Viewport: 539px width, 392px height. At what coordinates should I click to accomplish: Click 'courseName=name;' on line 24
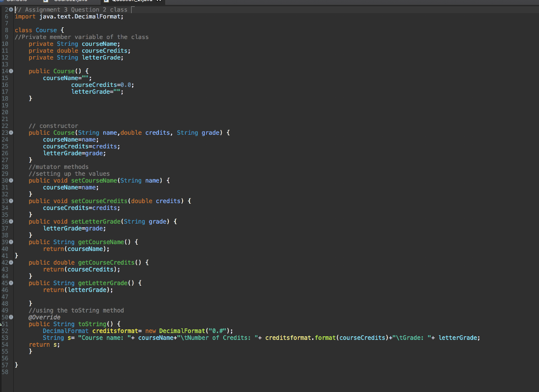[71, 139]
